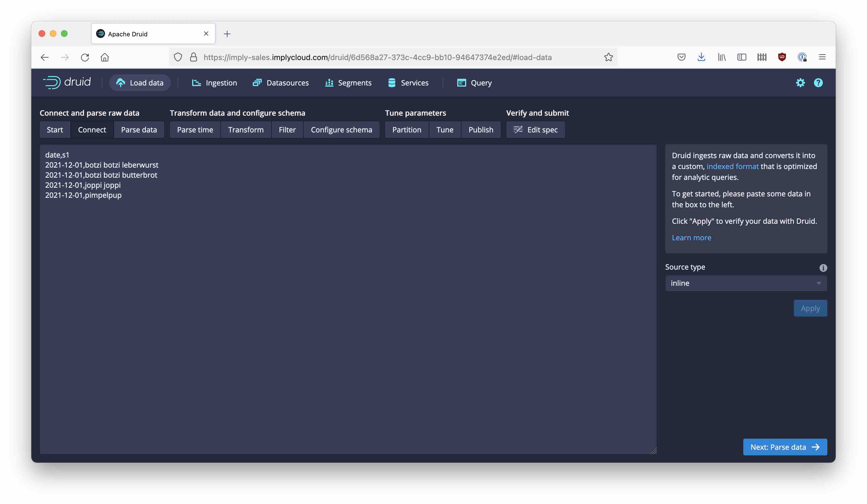Click Next: Parse data button
This screenshot has width=867, height=504.
784,447
